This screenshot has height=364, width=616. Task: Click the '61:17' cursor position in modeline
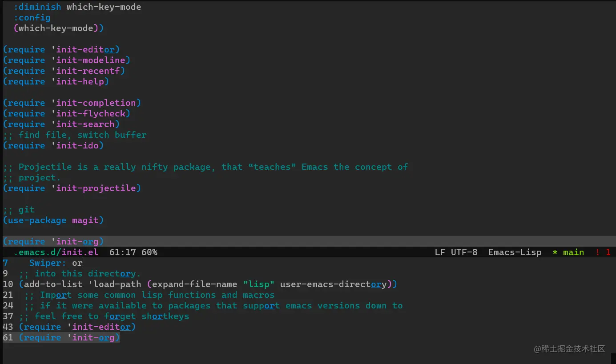tap(123, 252)
